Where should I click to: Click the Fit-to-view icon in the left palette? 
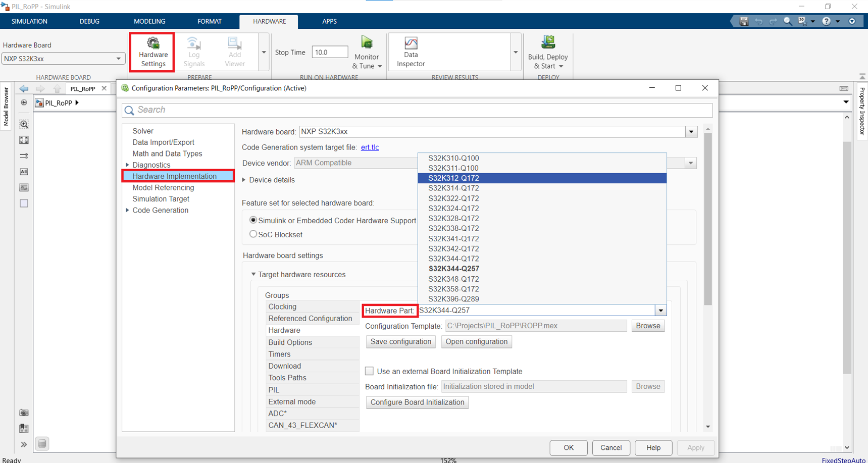23,140
